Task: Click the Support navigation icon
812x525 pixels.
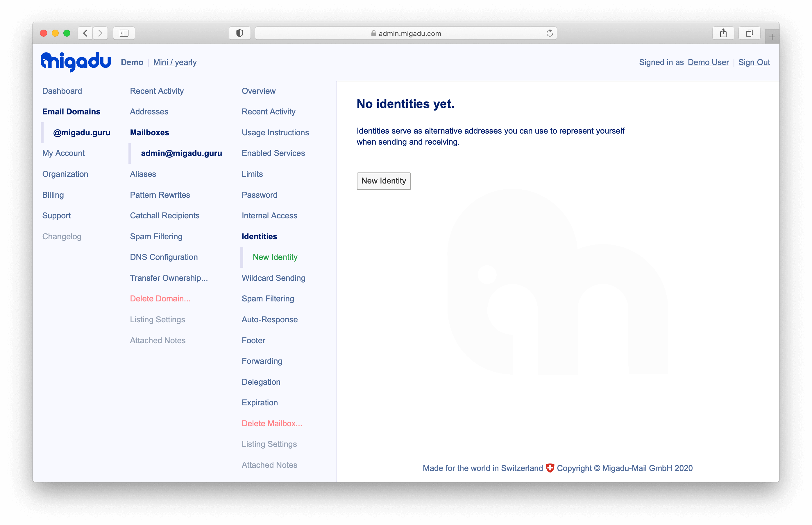Action: [x=56, y=215]
